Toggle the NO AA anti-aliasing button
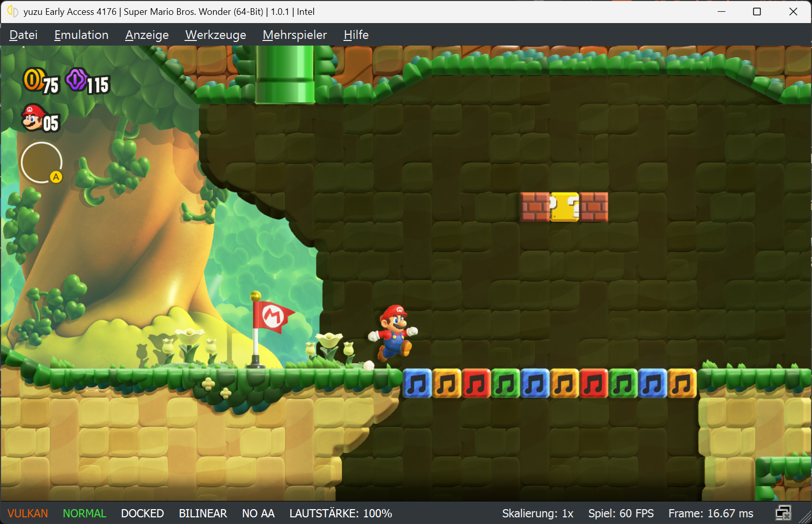Screen dimensions: 812x524 tap(258, 513)
